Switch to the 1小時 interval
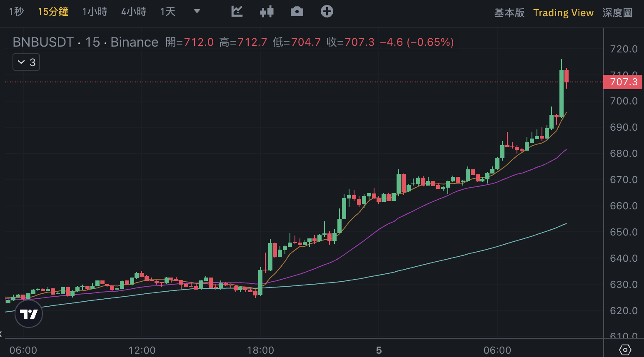 coord(95,12)
